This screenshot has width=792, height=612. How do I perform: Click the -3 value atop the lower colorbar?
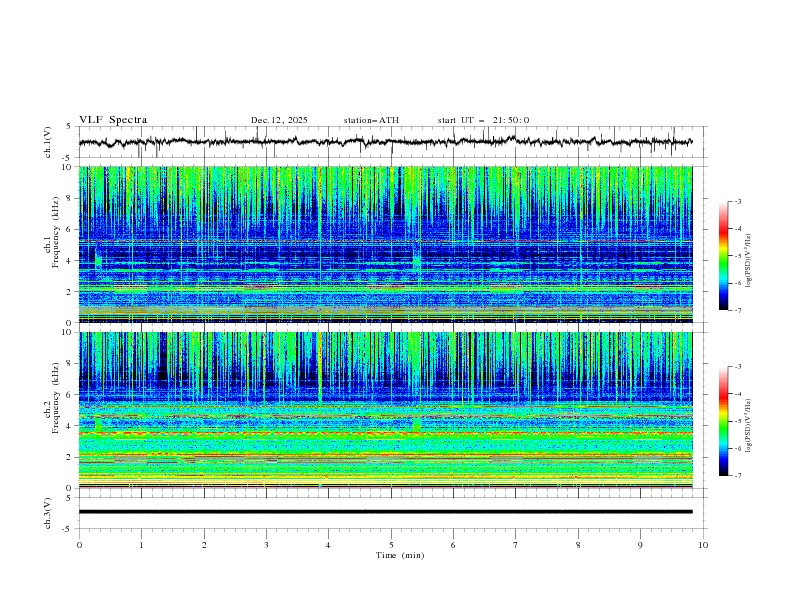click(x=738, y=367)
